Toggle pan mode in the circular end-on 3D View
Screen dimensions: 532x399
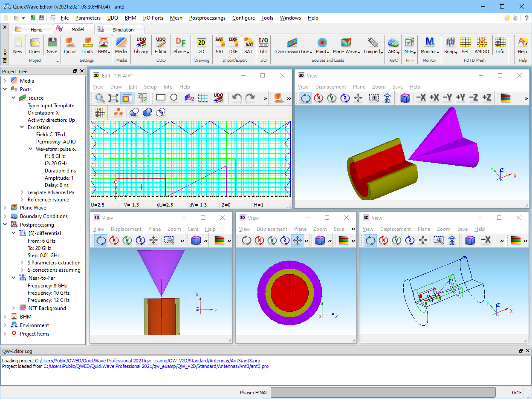pos(298,240)
